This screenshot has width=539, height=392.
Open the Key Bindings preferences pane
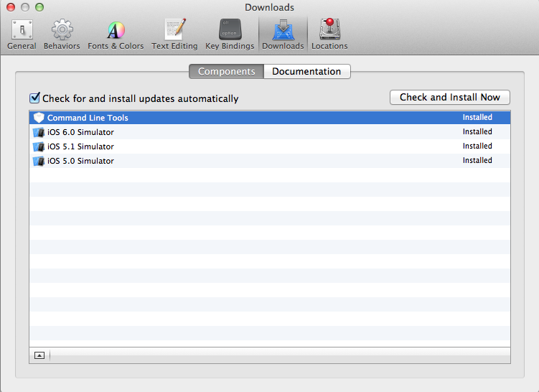230,34
